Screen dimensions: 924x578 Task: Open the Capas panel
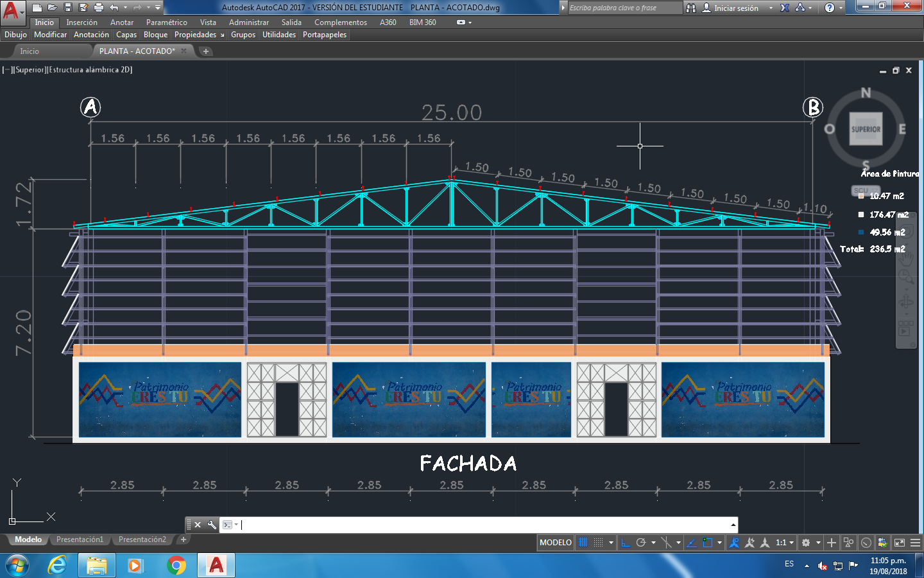(x=126, y=35)
